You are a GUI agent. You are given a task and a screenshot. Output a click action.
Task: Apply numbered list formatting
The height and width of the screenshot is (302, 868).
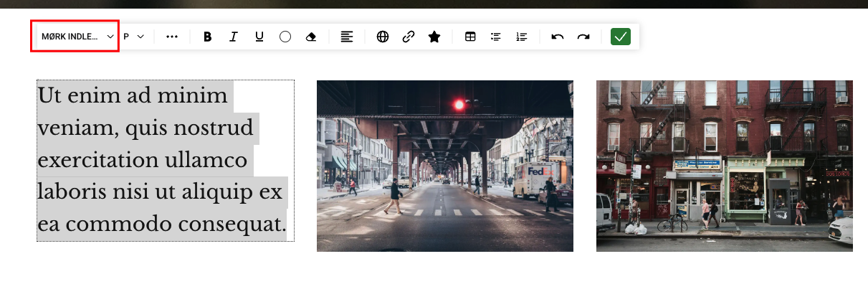pos(521,37)
